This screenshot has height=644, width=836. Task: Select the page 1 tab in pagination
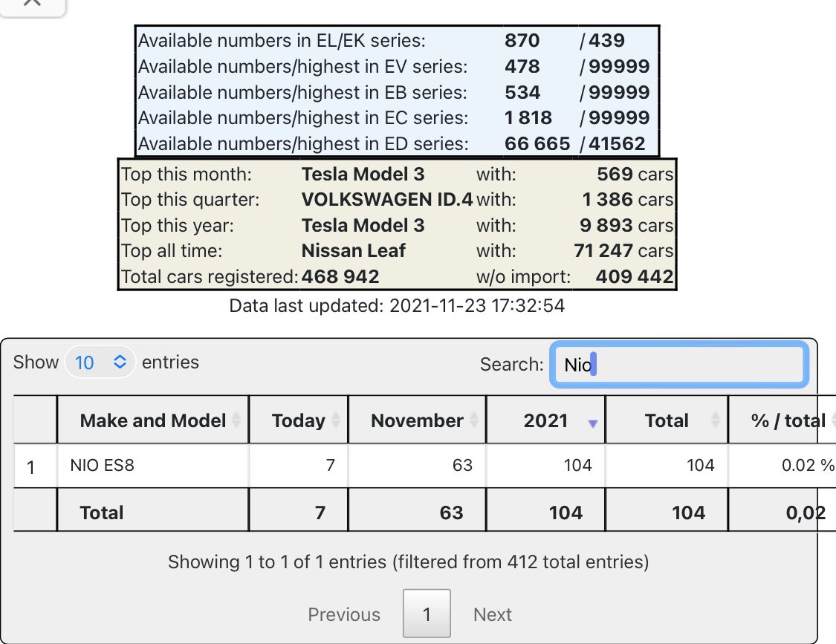[427, 614]
